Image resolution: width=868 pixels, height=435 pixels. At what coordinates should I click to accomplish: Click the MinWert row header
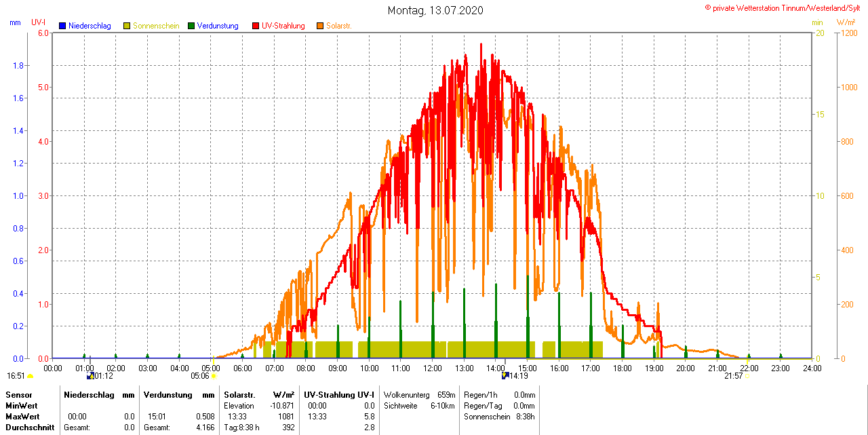tap(22, 406)
